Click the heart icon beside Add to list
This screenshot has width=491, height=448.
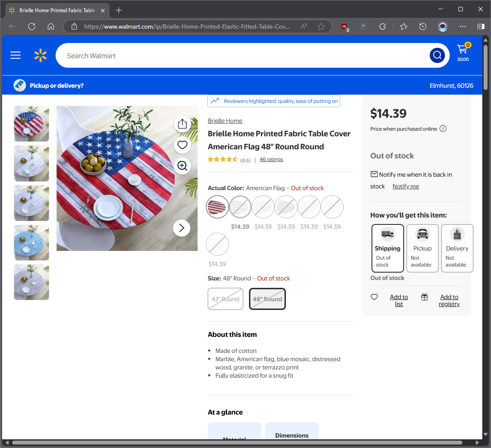click(x=374, y=297)
